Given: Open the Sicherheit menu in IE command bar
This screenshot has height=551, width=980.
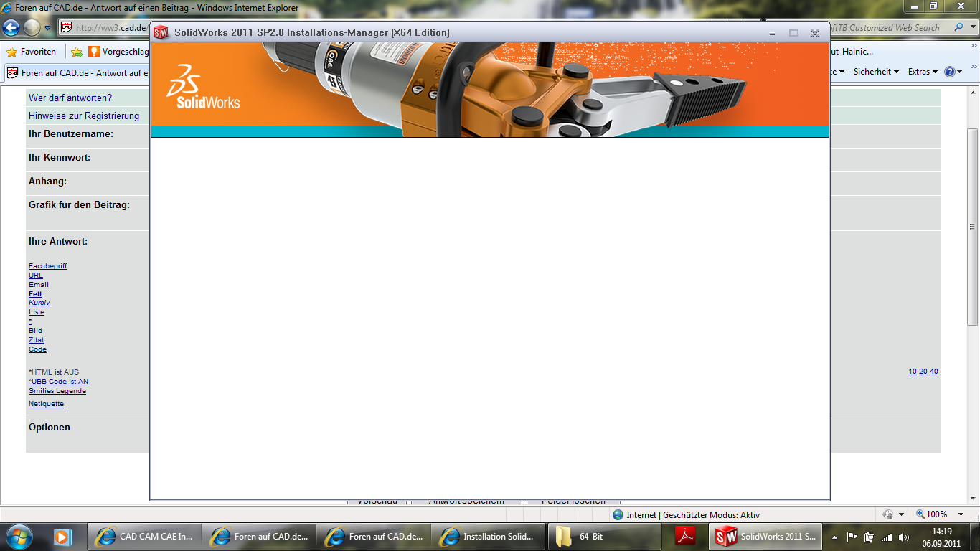Looking at the screenshot, I should [876, 72].
